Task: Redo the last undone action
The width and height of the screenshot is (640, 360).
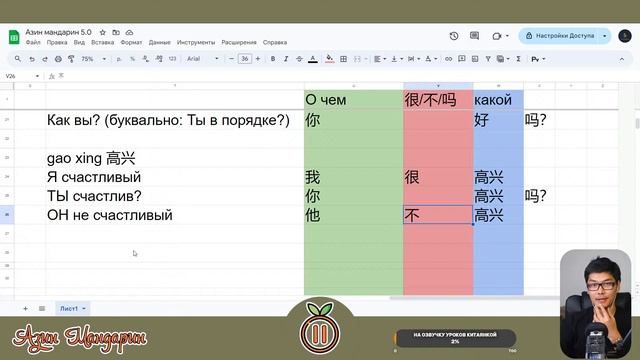Action: pos(45,59)
